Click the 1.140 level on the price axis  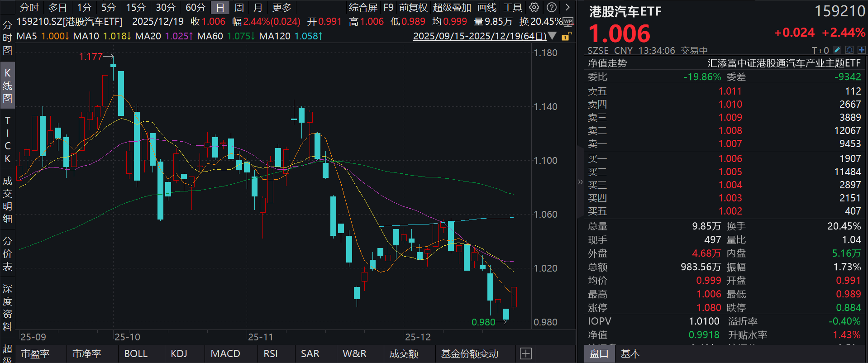coord(545,107)
